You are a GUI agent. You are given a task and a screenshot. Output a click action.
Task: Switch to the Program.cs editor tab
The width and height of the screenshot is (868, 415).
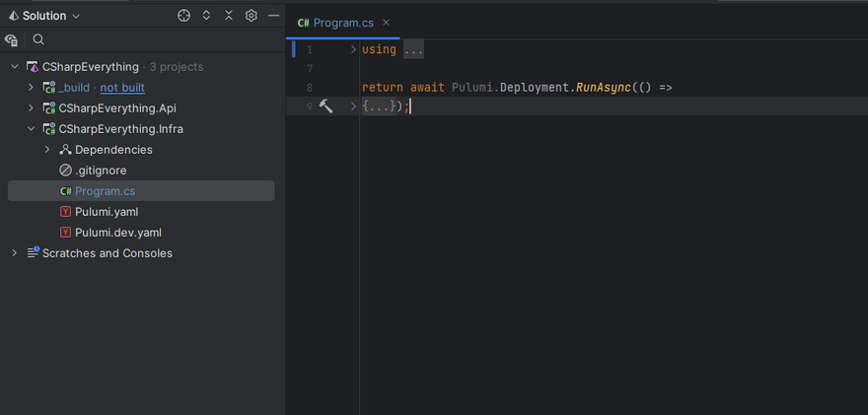point(337,23)
